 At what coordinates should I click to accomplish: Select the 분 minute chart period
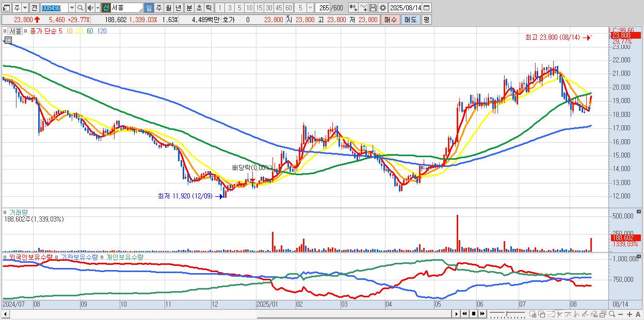click(189, 8)
